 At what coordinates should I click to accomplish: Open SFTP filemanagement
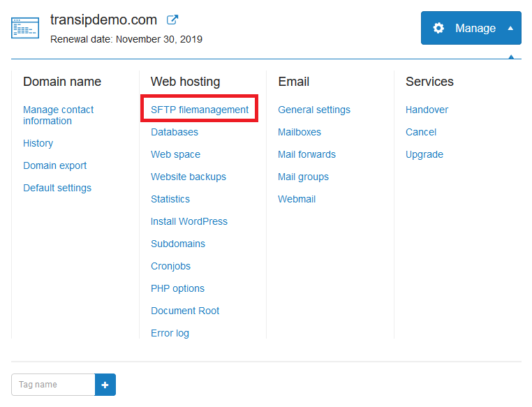pyautogui.click(x=200, y=110)
